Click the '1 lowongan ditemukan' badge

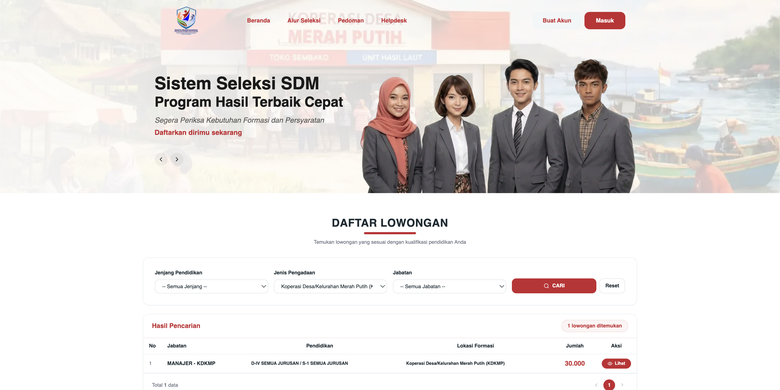point(594,326)
